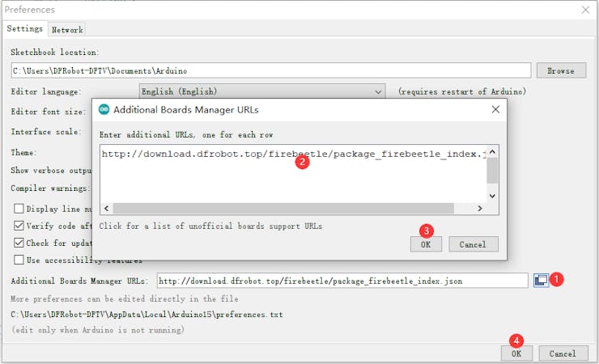Click the '(edit only when Arduino is not running)' text
599x364 pixels.
pyautogui.click(x=98, y=330)
